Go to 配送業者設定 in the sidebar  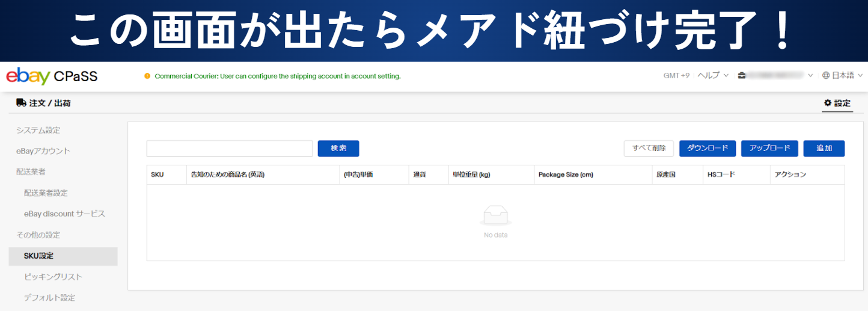click(x=46, y=193)
